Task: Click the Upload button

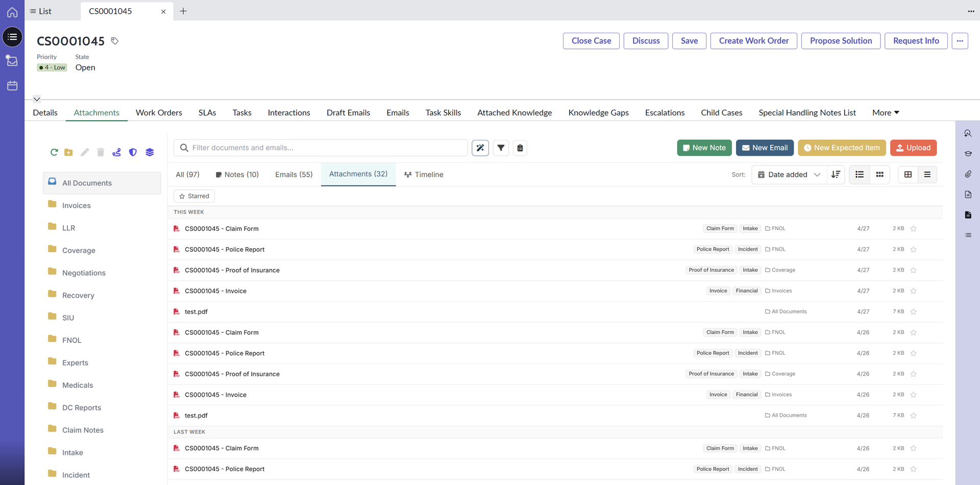Action: click(x=913, y=148)
